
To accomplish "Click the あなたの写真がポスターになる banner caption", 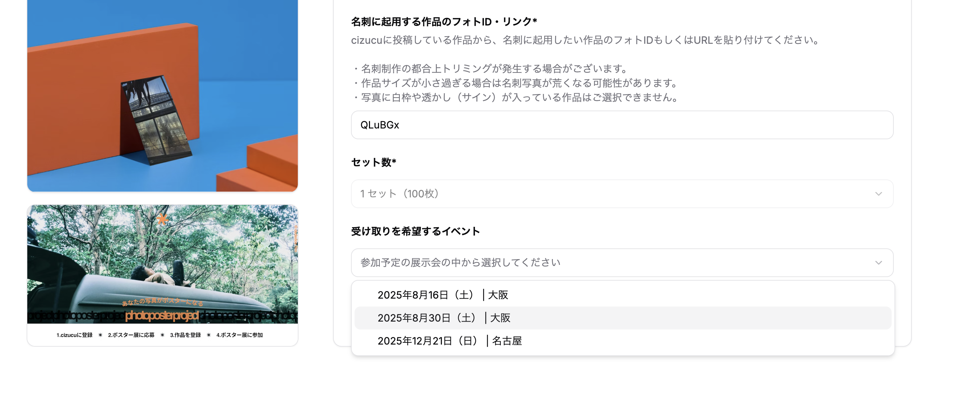I will (162, 302).
